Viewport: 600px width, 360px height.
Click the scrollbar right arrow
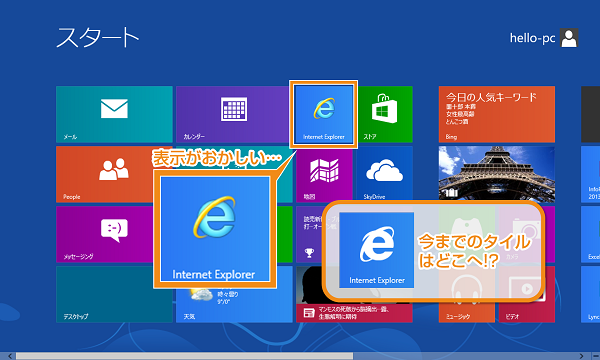[x=582, y=356]
